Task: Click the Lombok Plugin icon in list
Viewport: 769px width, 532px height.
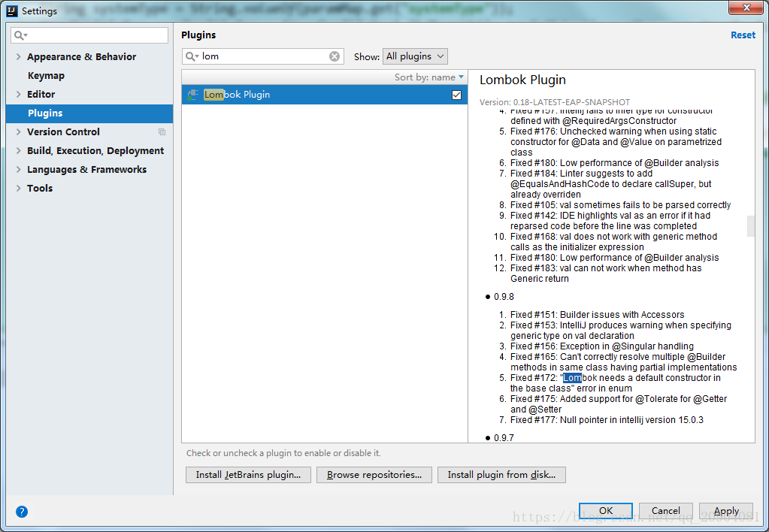Action: pos(193,95)
